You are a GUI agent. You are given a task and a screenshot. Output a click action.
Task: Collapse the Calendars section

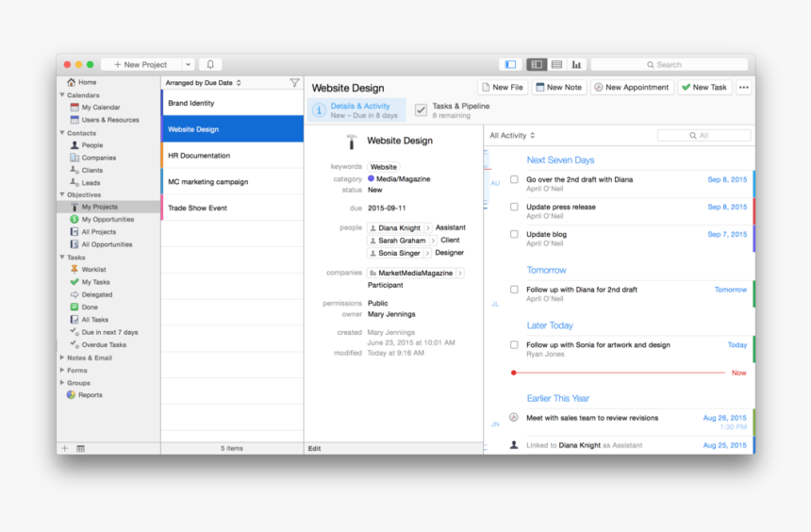62,95
